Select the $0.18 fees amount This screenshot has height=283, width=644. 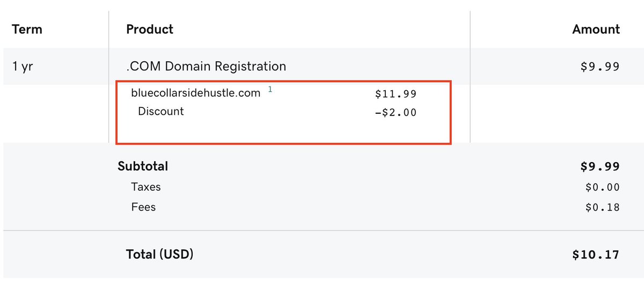click(x=603, y=207)
